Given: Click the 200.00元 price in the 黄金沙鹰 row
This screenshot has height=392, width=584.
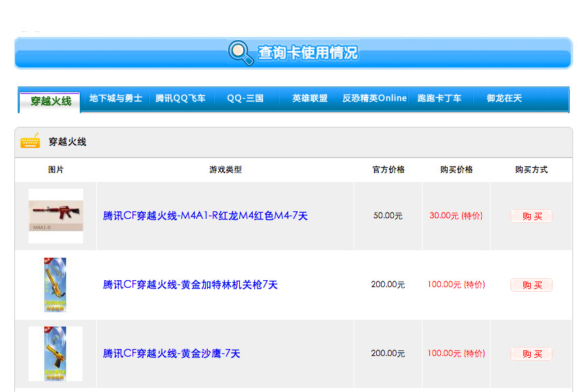Looking at the screenshot, I should coord(388,353).
